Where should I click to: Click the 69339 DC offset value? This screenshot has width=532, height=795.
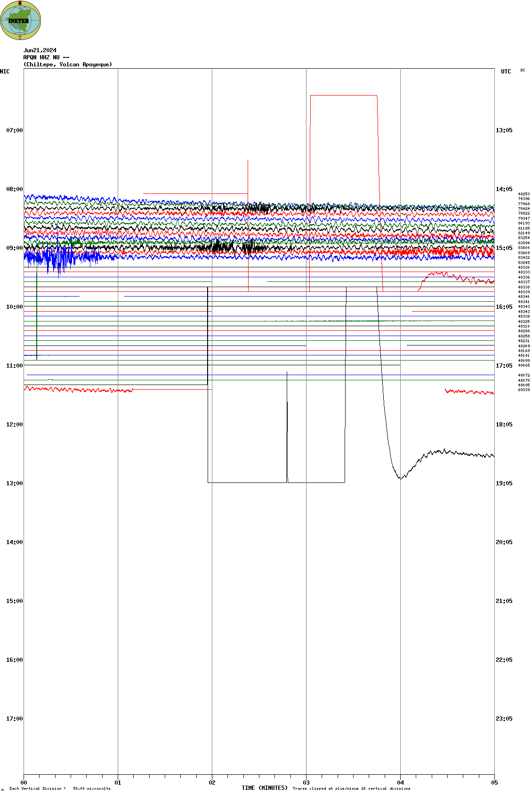524,390
